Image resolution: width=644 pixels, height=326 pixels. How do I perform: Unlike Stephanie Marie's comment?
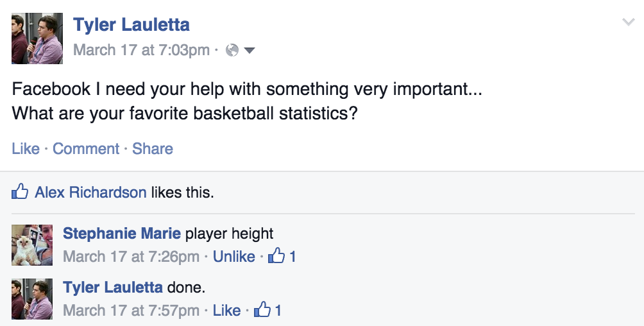234,257
